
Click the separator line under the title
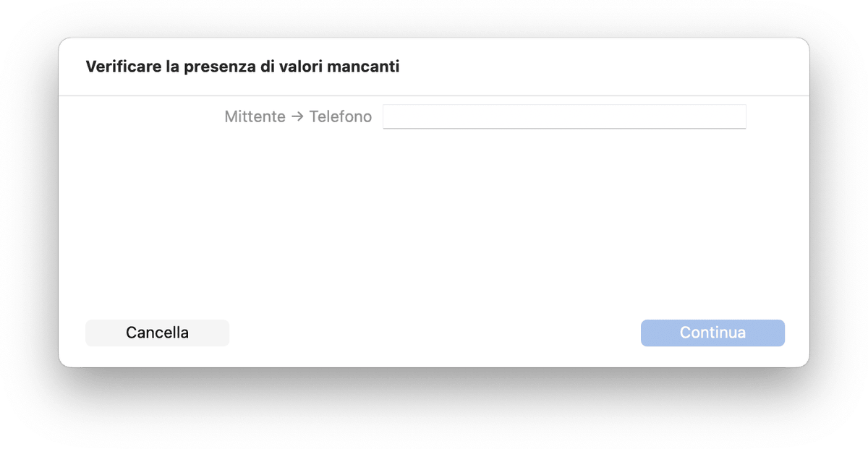tap(434, 95)
